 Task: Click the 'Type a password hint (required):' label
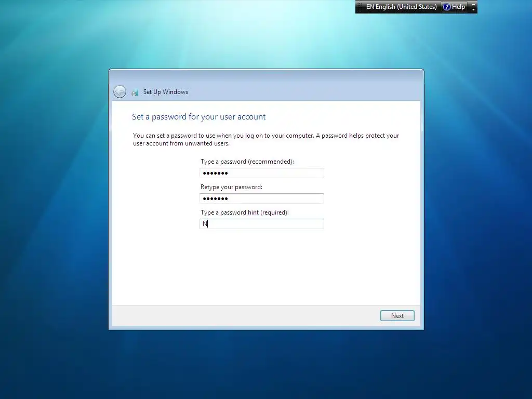tap(244, 212)
